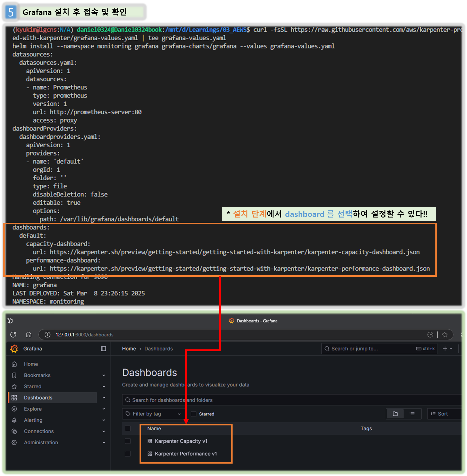Collapse the Dashboards section chevron

104,397
